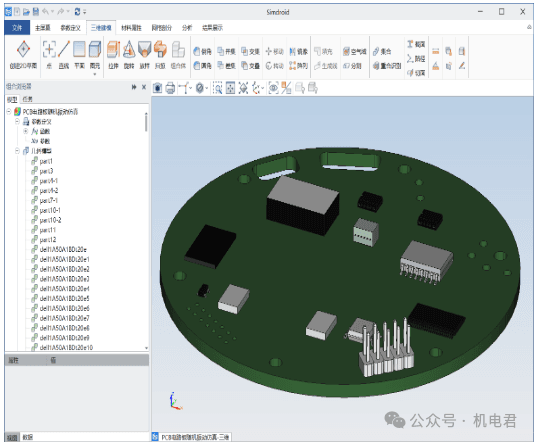Click the Array pattern tool
The image size is (534, 442).
[298, 65]
